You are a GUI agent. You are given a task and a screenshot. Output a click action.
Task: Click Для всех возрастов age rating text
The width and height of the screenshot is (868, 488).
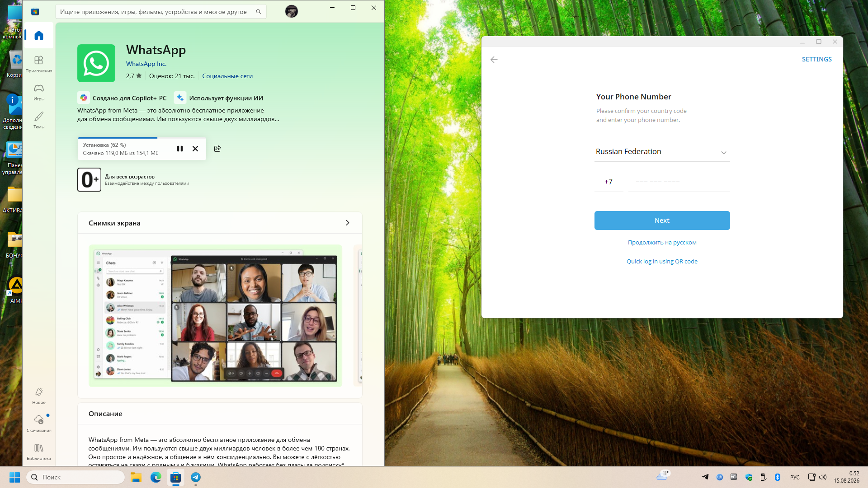(130, 177)
